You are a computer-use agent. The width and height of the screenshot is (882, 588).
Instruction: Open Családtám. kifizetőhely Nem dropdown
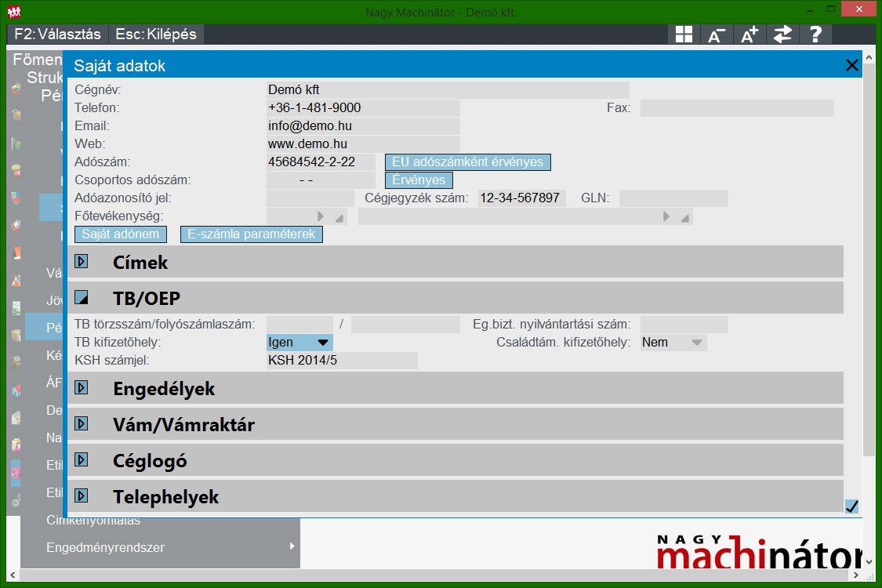[673, 342]
